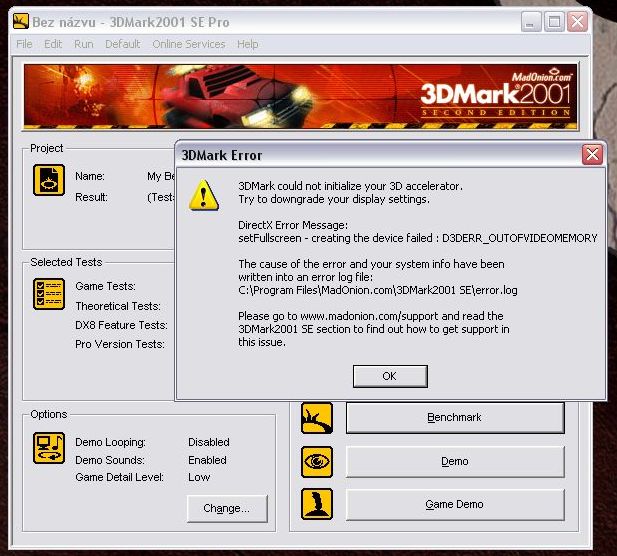Click the Theoretical Tests label
617x556 pixels.
click(x=118, y=306)
